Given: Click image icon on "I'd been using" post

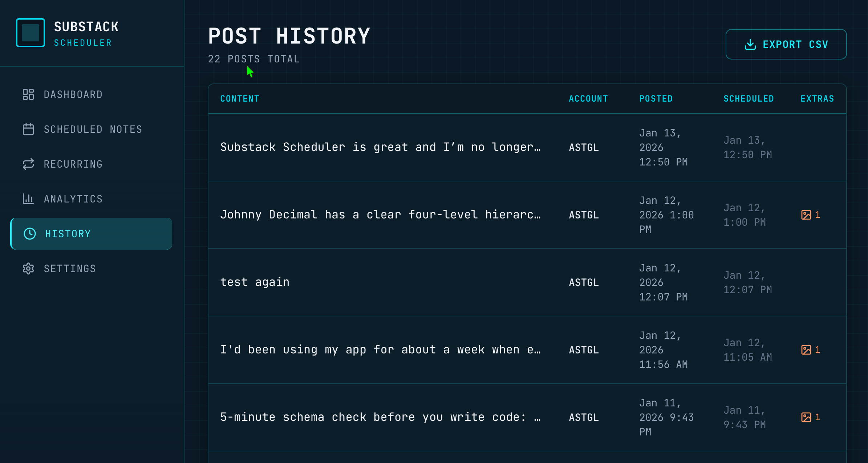Looking at the screenshot, I should [x=806, y=350].
